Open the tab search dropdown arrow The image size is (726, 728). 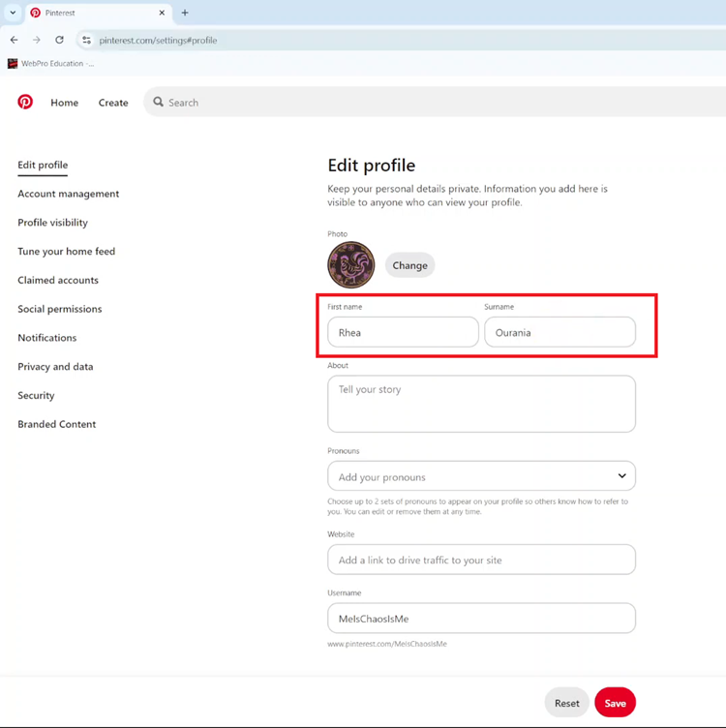point(13,13)
